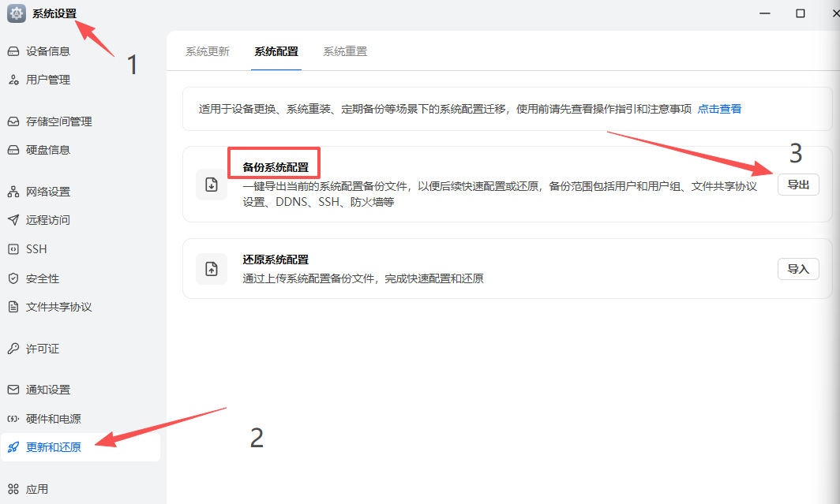
Task: Click the 备份系统配置 file icon
Action: pos(211,184)
